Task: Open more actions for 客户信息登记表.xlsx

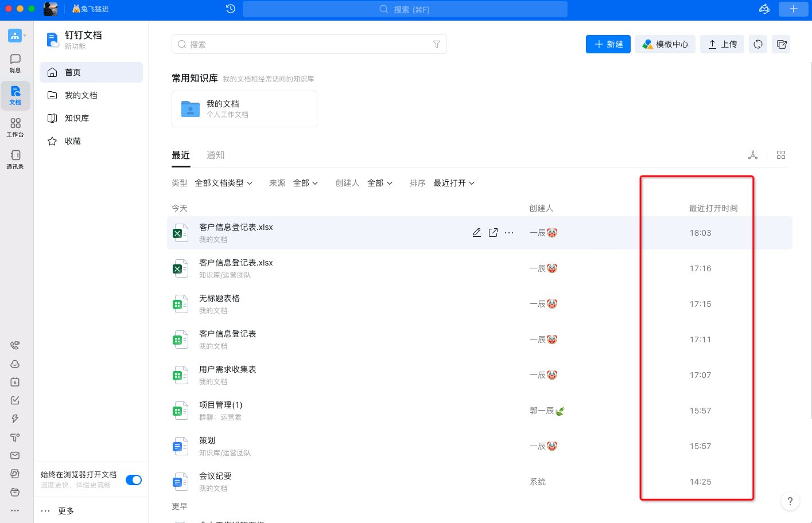Action: [x=509, y=232]
